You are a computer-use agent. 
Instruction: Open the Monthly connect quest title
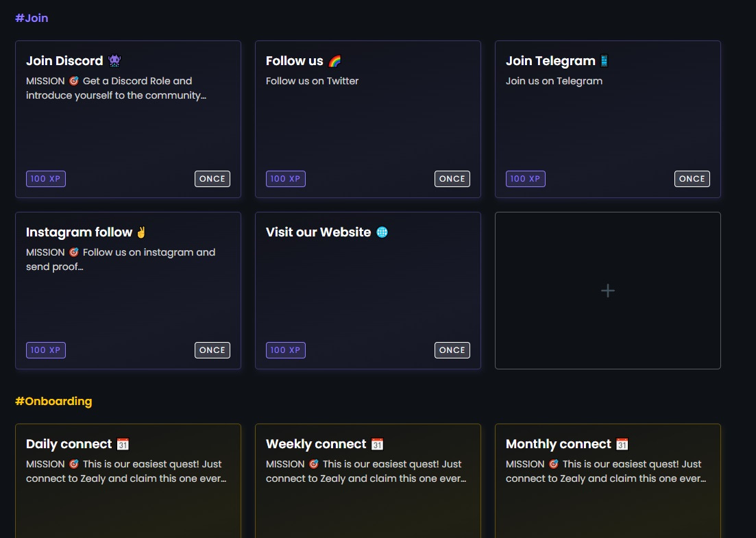[559, 444]
